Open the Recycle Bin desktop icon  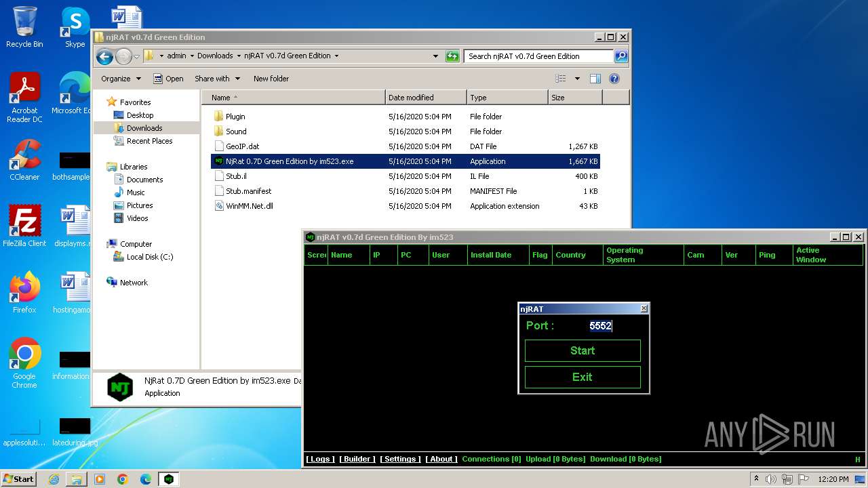tap(24, 27)
